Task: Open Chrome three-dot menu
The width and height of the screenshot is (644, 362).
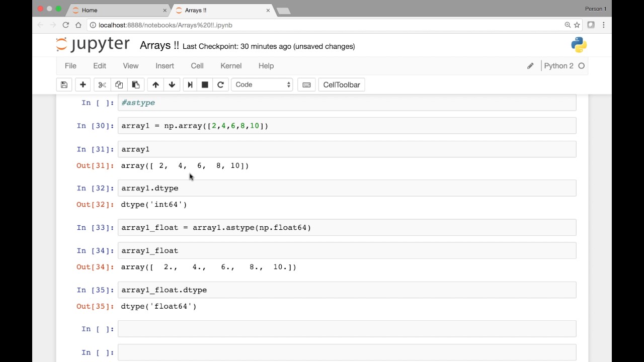Action: pyautogui.click(x=604, y=25)
